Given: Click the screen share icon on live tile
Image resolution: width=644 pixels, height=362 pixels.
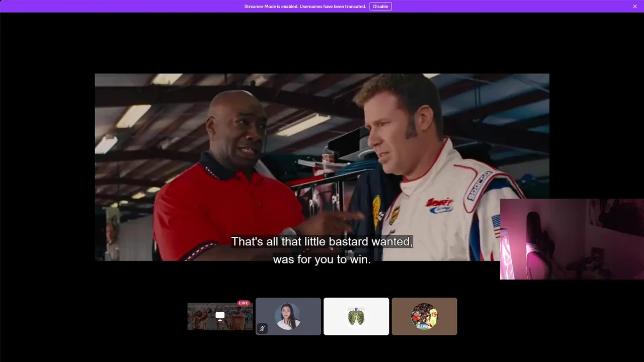Looking at the screenshot, I should tap(220, 316).
